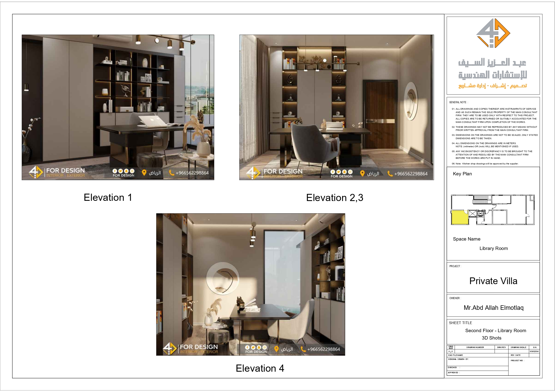Select the Sheet Title section header

pos(460,323)
